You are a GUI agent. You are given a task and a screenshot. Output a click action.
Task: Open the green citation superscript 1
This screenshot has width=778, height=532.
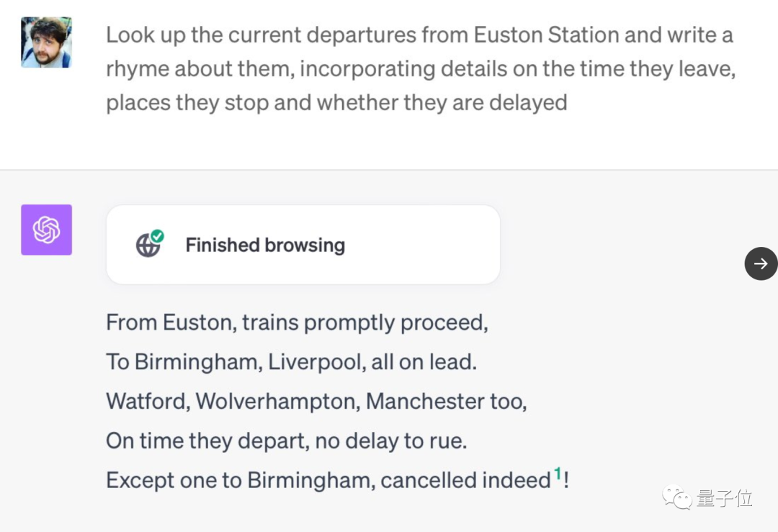click(558, 474)
